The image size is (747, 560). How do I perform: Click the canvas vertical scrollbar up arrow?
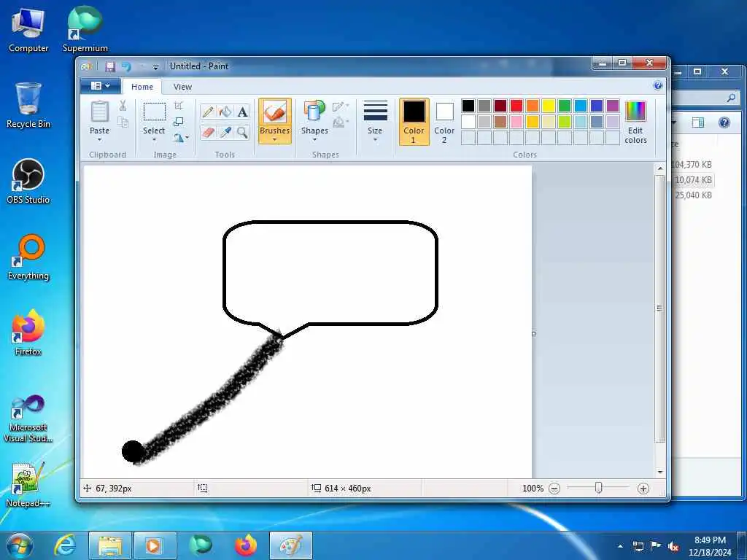659,168
